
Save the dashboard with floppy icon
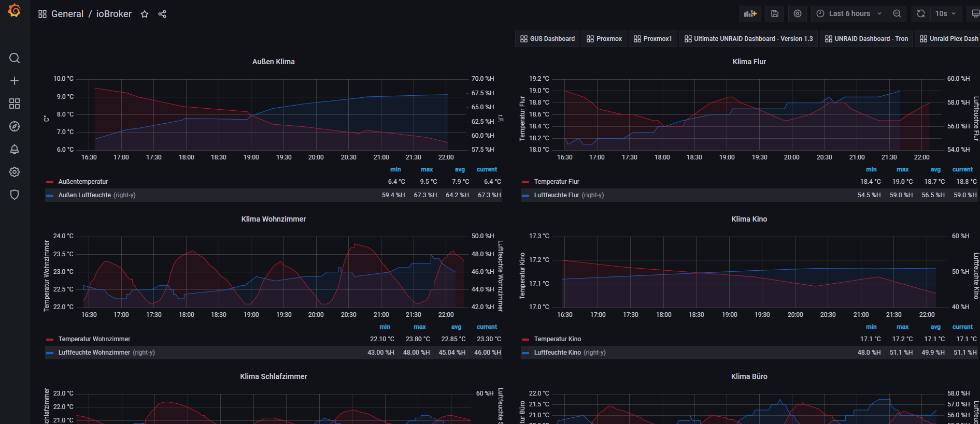pos(775,14)
